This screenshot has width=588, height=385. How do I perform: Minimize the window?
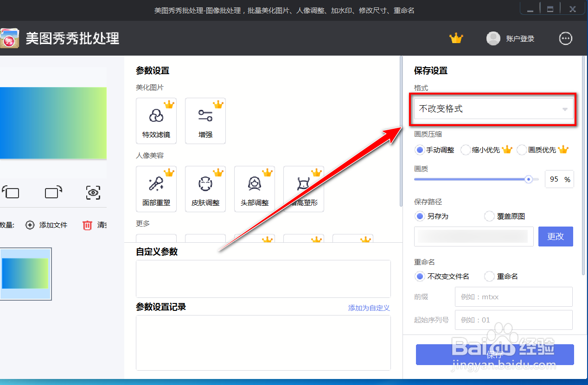530,9
